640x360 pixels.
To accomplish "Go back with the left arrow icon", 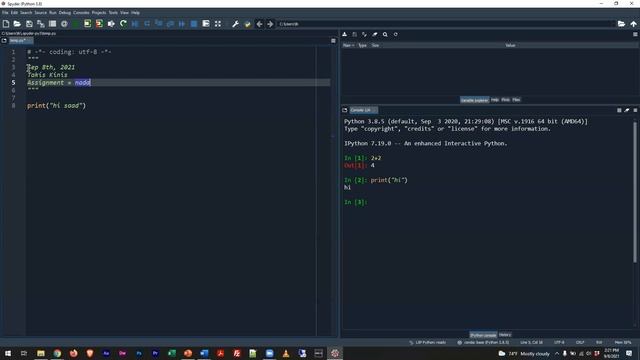I will point(259,24).
